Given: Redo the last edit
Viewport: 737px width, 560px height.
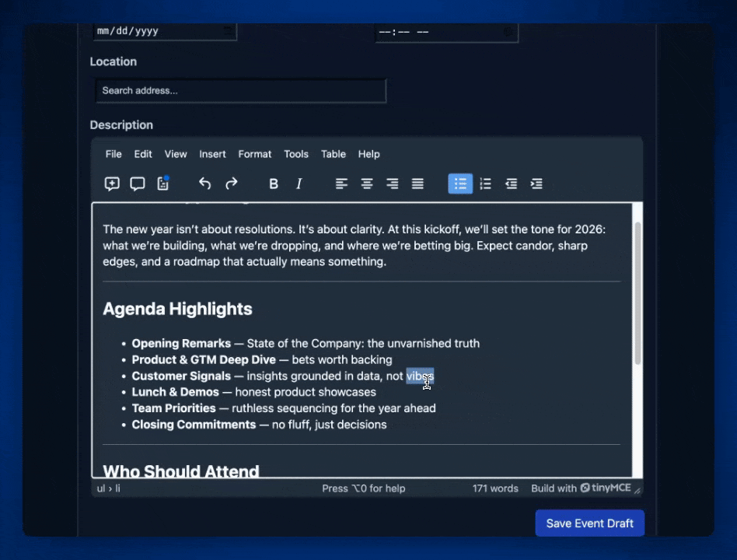Looking at the screenshot, I should (231, 184).
